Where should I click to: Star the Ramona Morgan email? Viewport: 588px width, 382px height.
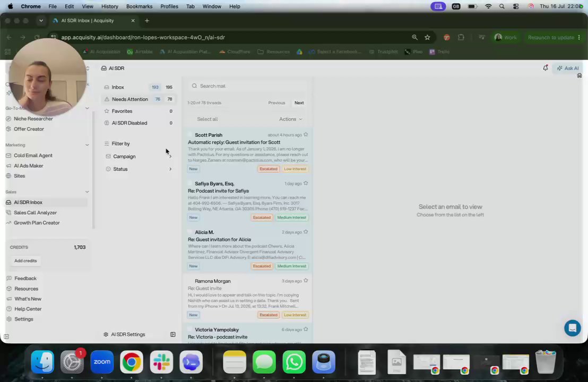coord(306,281)
